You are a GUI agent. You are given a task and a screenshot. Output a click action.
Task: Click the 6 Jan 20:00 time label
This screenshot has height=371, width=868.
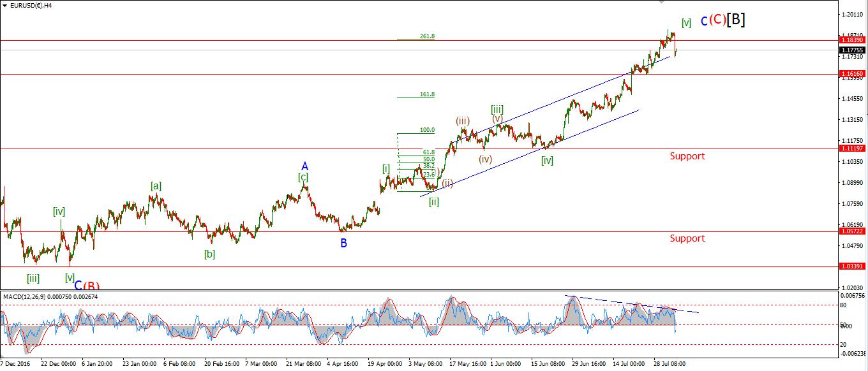pos(96,364)
